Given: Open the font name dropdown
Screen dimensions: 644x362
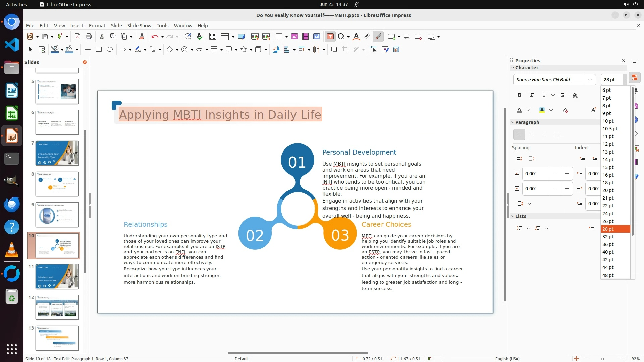Looking at the screenshot, I should [590, 80].
